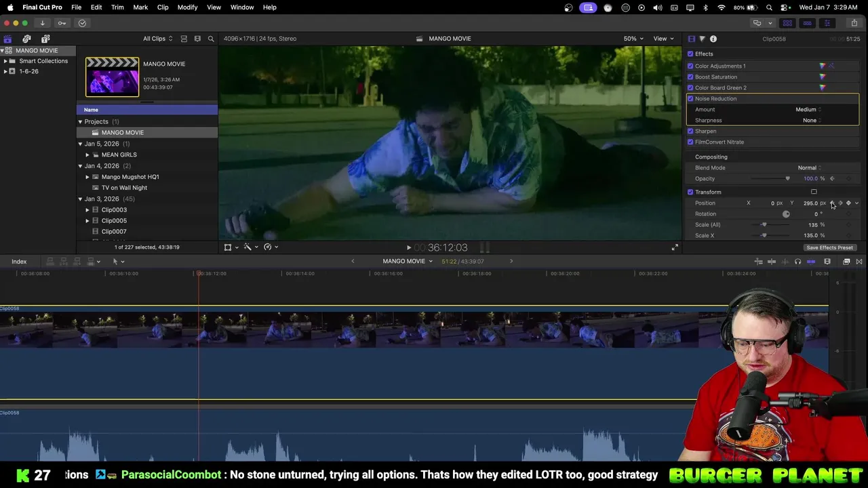
Task: Adjust the Scale (All) slider
Action: point(765,224)
